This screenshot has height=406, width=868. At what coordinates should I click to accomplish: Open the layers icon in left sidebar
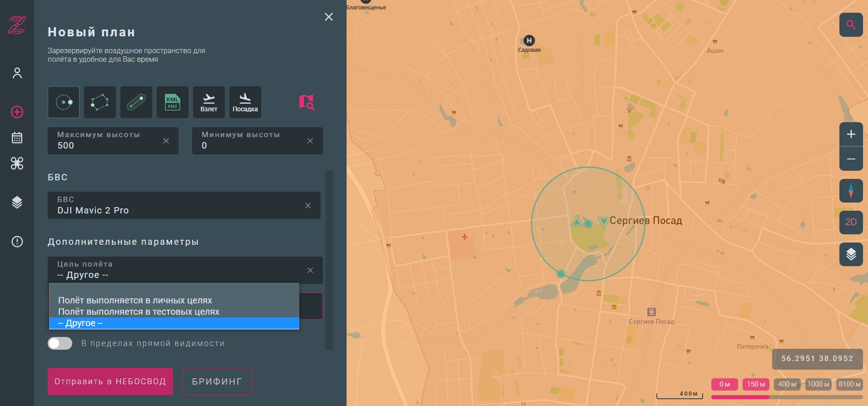(17, 203)
